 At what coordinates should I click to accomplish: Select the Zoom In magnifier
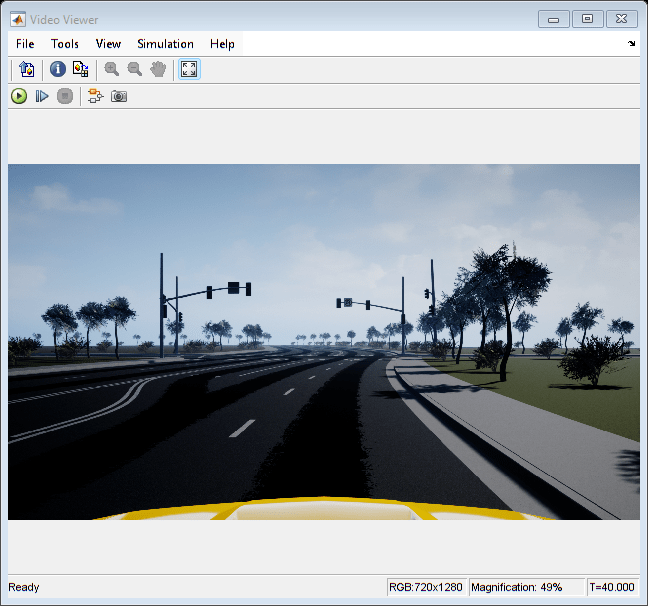[111, 69]
